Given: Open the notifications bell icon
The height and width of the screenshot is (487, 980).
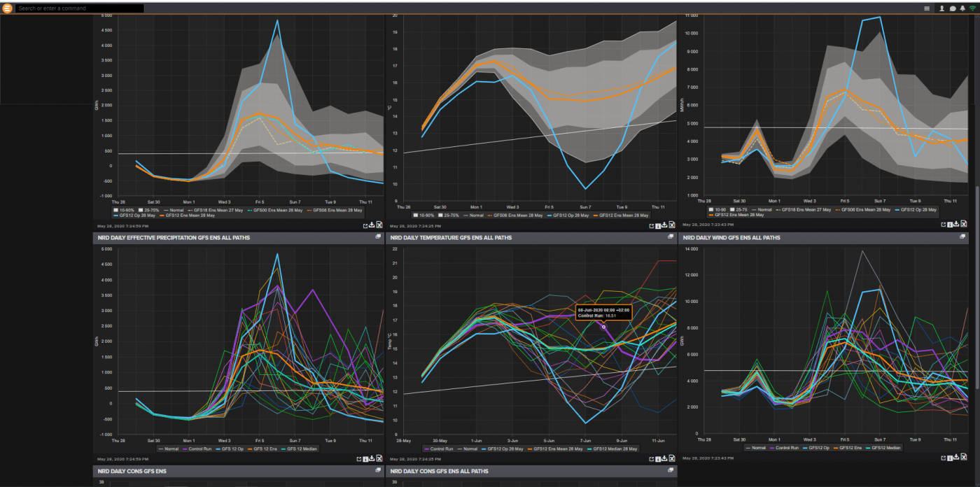Looking at the screenshot, I should 962,8.
